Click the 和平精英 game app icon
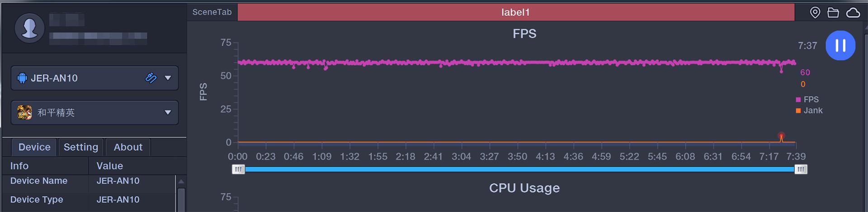The height and width of the screenshot is (212, 868). click(24, 112)
